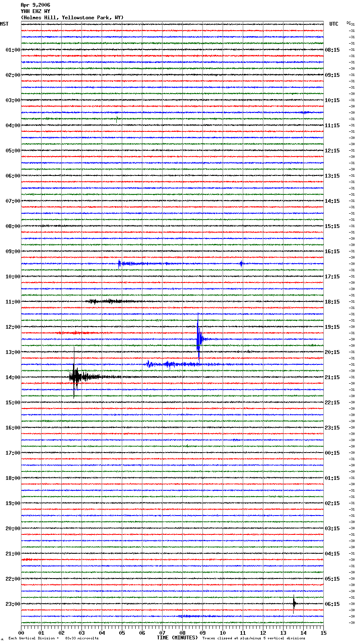Select the 05:00 MST hour label

pyautogui.click(x=13, y=151)
